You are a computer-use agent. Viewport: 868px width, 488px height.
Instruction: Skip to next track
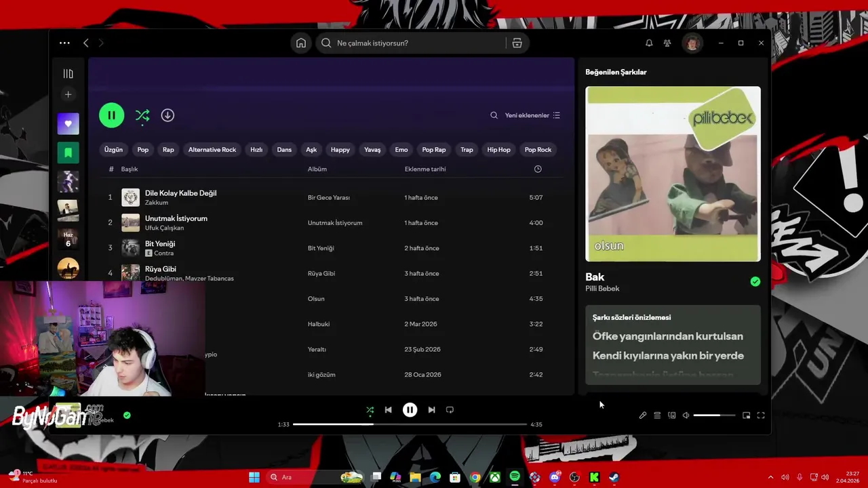tap(431, 410)
